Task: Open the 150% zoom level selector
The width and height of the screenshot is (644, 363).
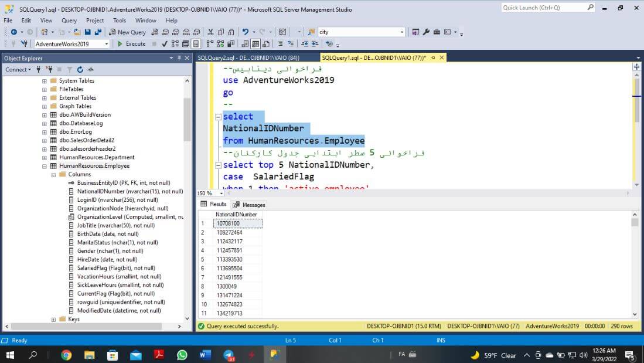Action: [x=221, y=193]
